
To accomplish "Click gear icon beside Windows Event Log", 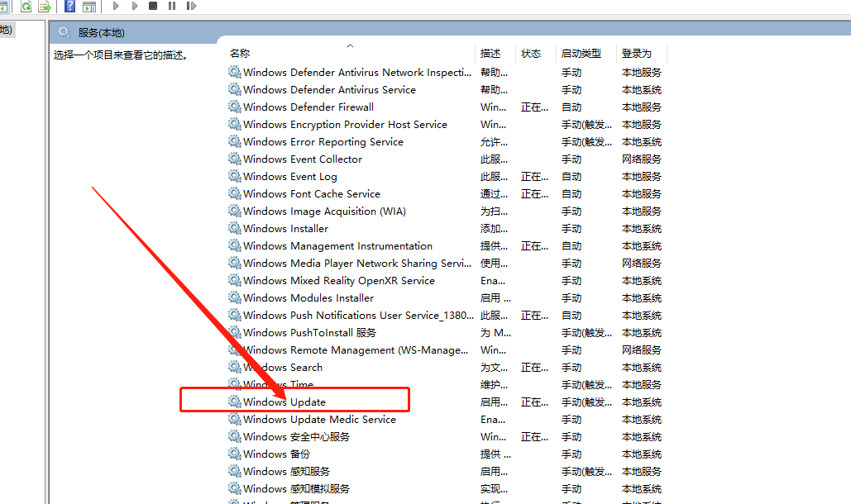I will (x=235, y=176).
